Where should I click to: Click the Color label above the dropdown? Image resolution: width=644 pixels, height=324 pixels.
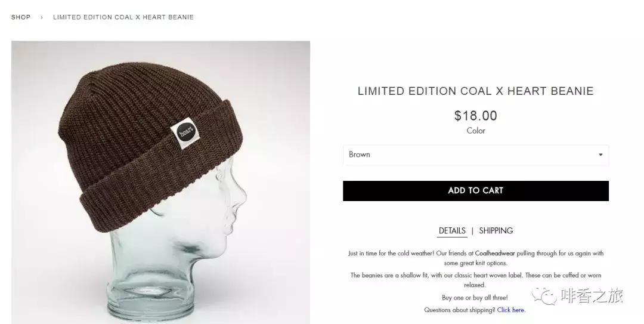click(475, 131)
